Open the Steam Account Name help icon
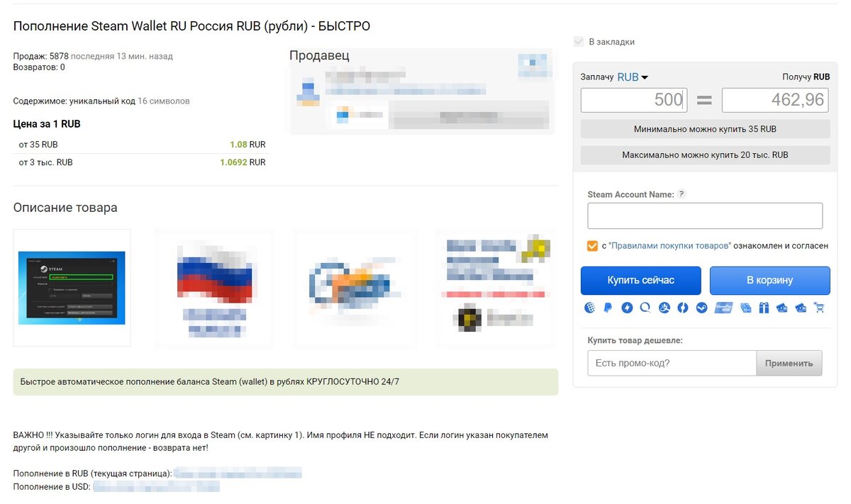851x504 pixels. [682, 194]
